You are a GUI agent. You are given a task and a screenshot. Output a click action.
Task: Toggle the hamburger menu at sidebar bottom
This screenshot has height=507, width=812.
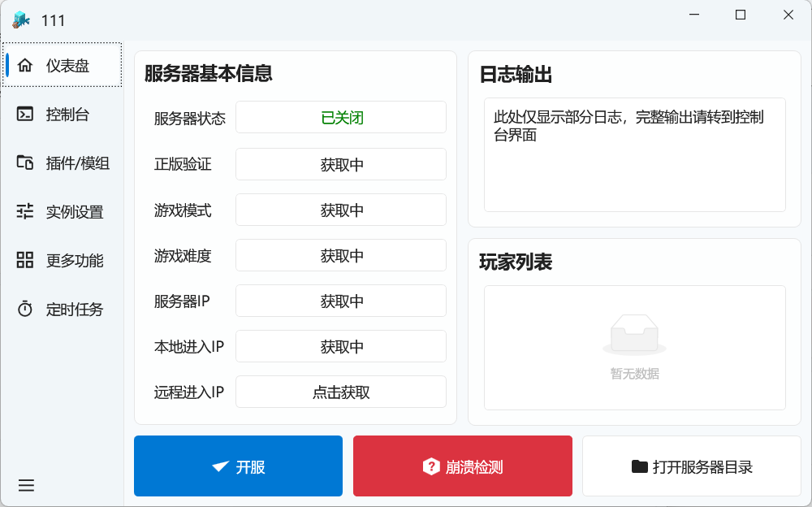tap(26, 486)
